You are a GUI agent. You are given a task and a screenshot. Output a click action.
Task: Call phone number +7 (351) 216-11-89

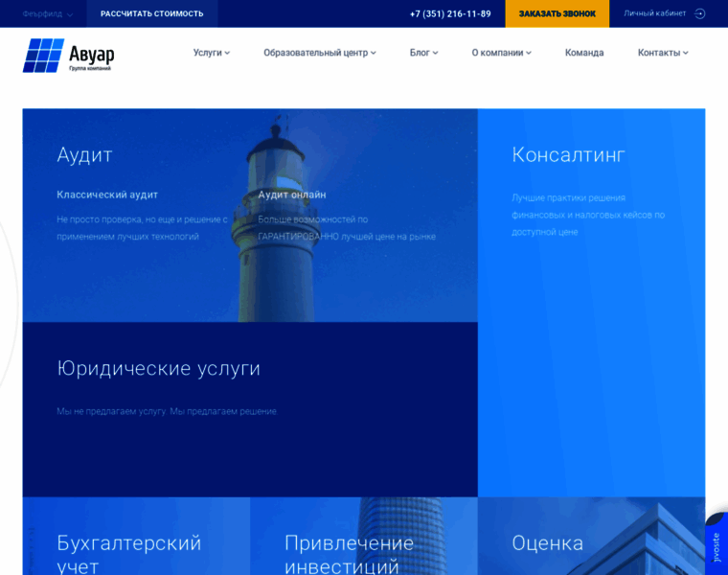[x=450, y=14]
